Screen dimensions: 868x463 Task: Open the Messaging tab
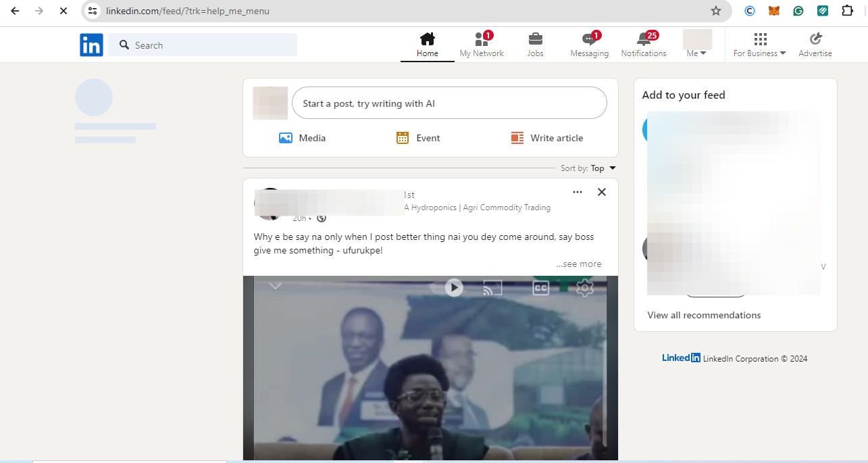(589, 45)
